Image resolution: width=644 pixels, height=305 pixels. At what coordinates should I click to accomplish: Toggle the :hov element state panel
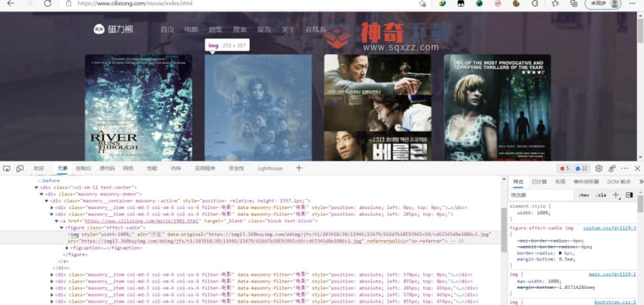point(583,195)
